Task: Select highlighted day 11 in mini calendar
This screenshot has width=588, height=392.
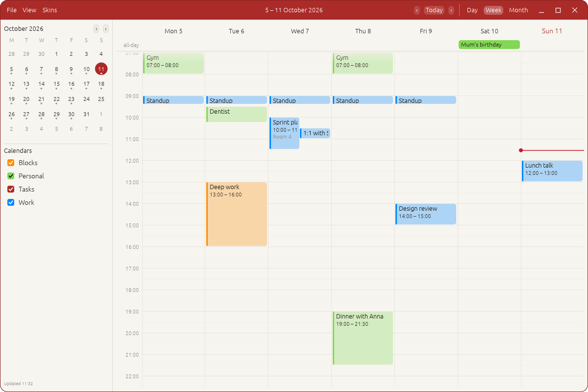Action: click(101, 69)
